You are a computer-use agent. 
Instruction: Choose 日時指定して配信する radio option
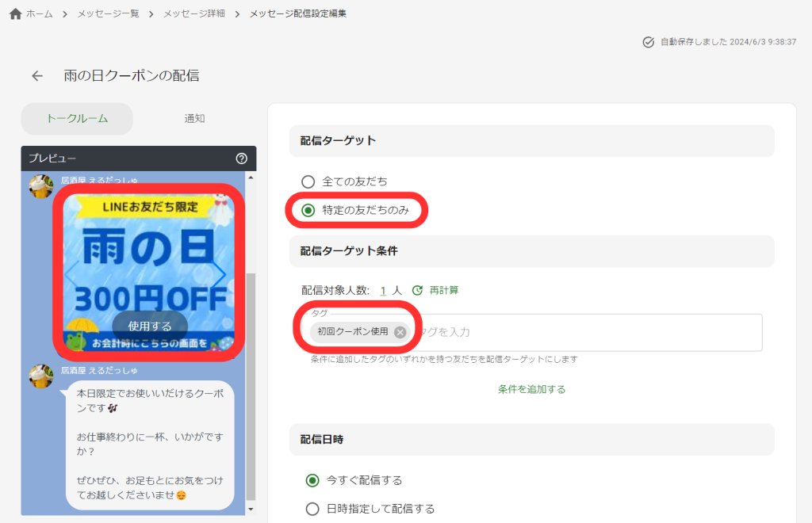tap(312, 509)
